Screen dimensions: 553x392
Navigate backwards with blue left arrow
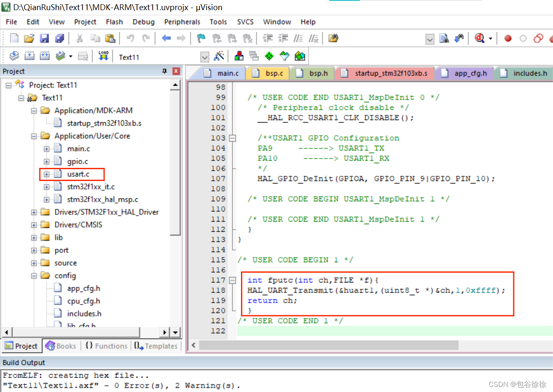point(166,38)
